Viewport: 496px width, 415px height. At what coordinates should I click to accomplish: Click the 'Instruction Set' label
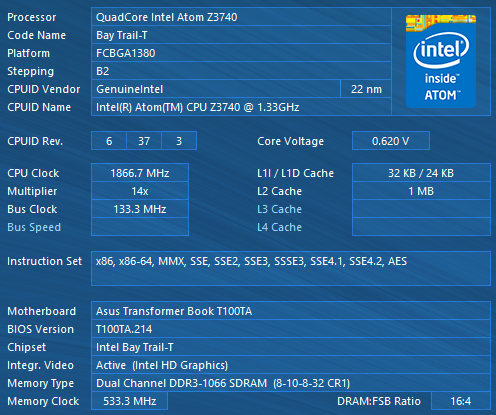44,261
